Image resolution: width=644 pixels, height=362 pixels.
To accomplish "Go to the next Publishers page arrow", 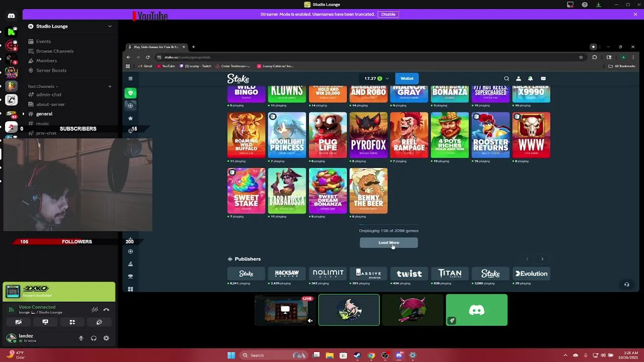I will (542, 259).
